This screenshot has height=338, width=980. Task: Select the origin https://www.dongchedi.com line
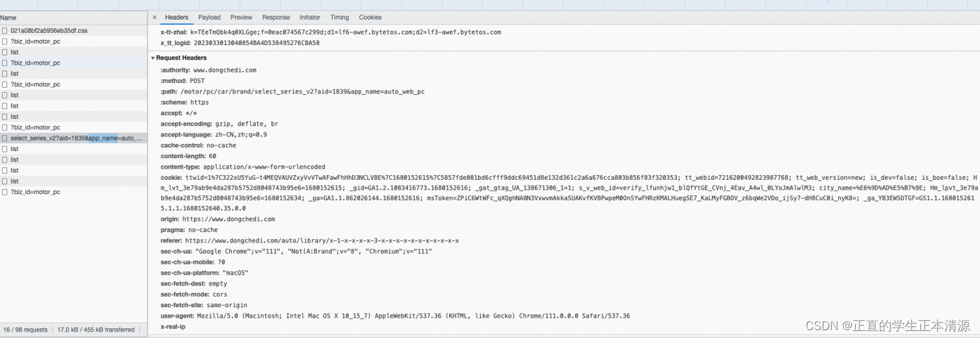point(218,219)
